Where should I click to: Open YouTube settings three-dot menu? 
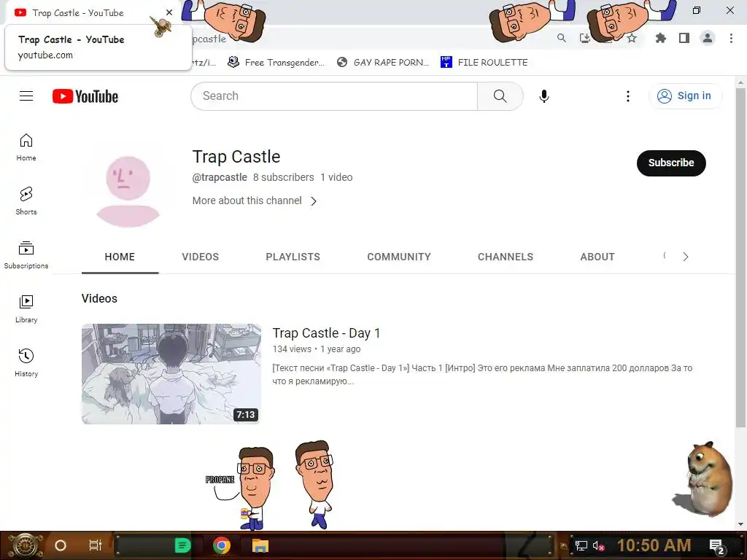[628, 96]
